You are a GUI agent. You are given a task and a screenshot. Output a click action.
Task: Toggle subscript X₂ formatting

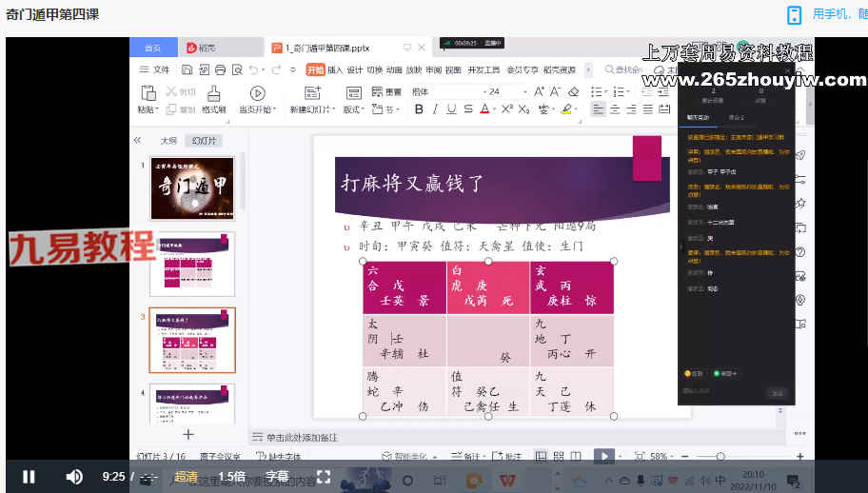pyautogui.click(x=523, y=109)
